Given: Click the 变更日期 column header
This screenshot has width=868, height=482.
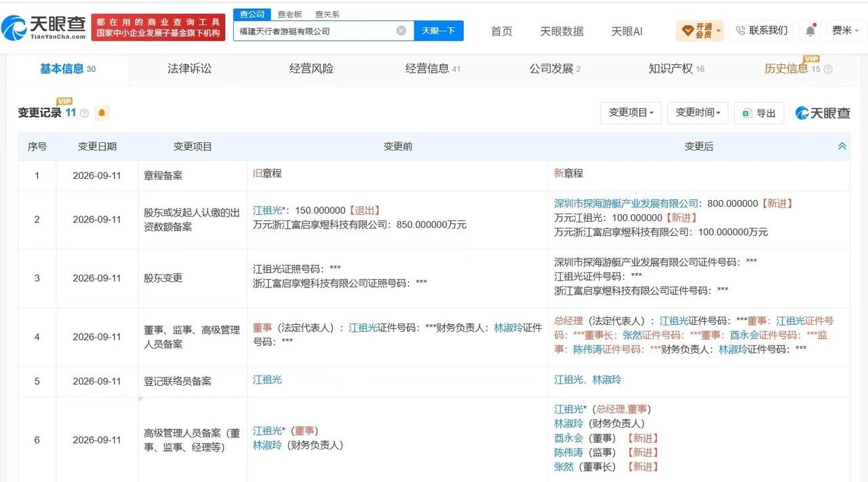Looking at the screenshot, I should point(97,146).
